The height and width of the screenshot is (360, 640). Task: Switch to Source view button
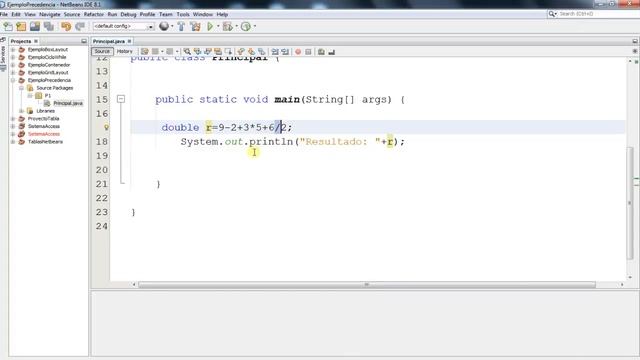click(x=102, y=51)
